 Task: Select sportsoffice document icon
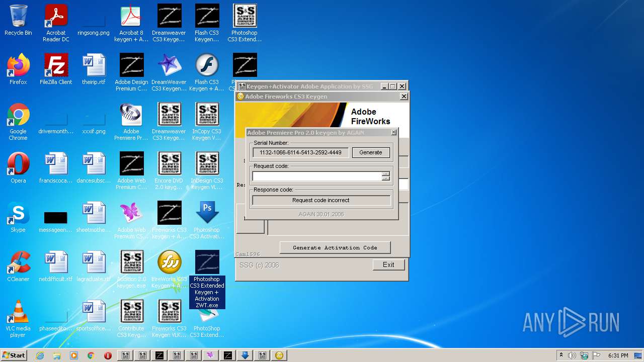coord(94,316)
